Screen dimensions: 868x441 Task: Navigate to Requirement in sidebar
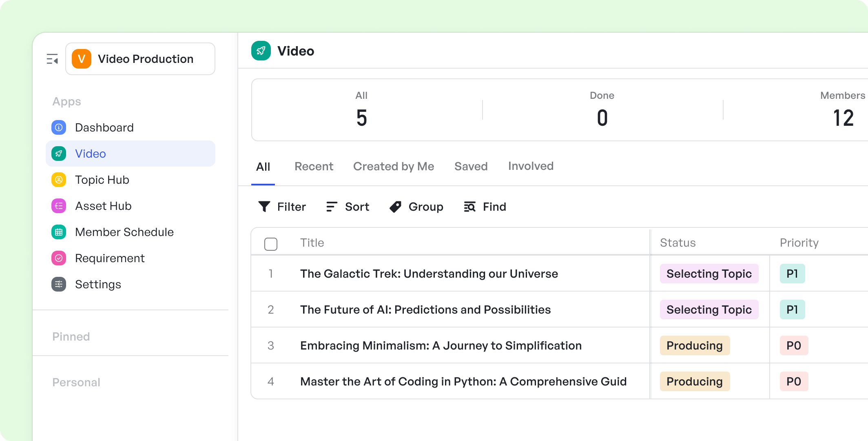[131, 258]
